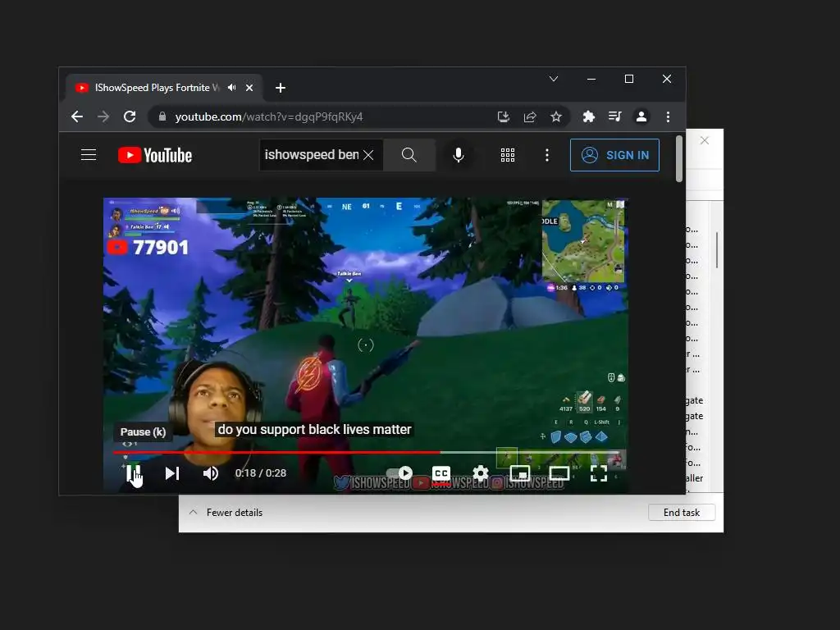Go to YouTube home via logo
The height and width of the screenshot is (630, 840).
[x=155, y=155]
